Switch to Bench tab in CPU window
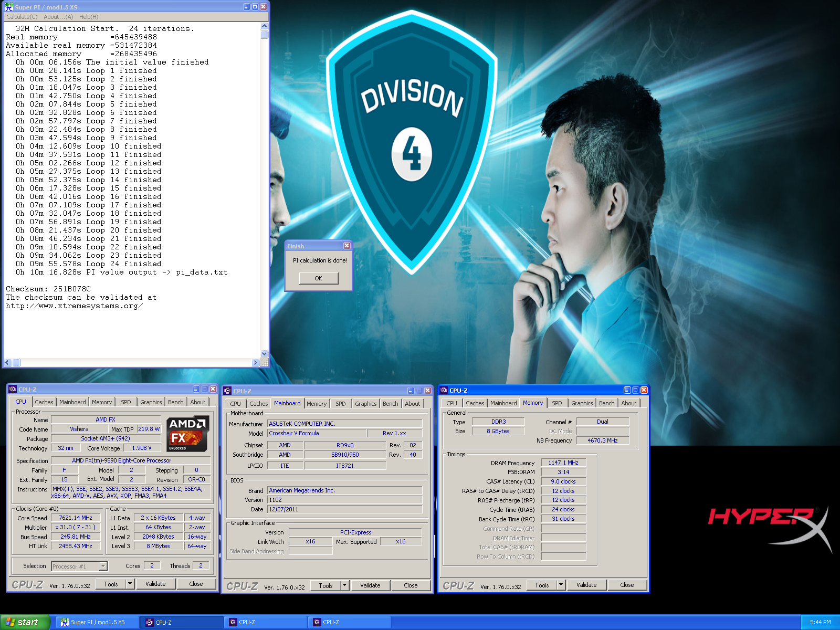The image size is (840, 630). coord(176,402)
